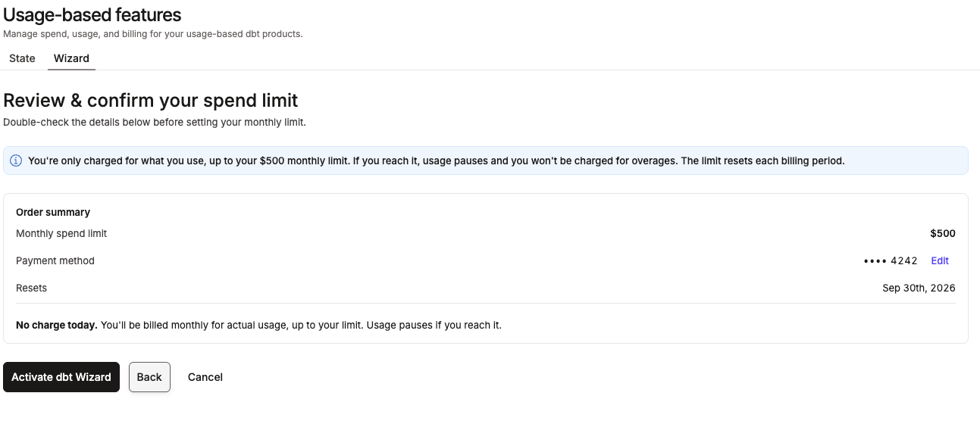Image resolution: width=980 pixels, height=424 pixels.
Task: Cancel the spend limit setup
Action: pos(205,377)
